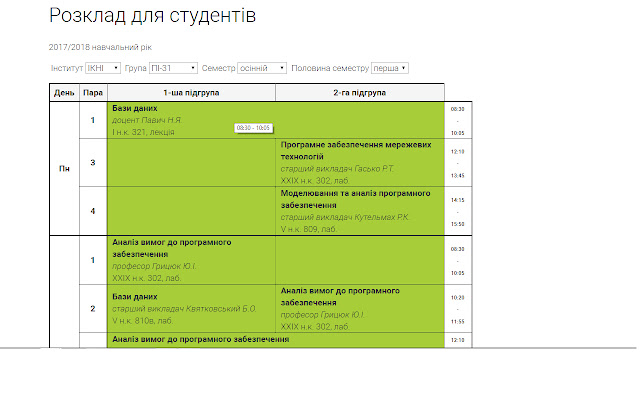Click the page heading Розклад для студентів

point(152,16)
